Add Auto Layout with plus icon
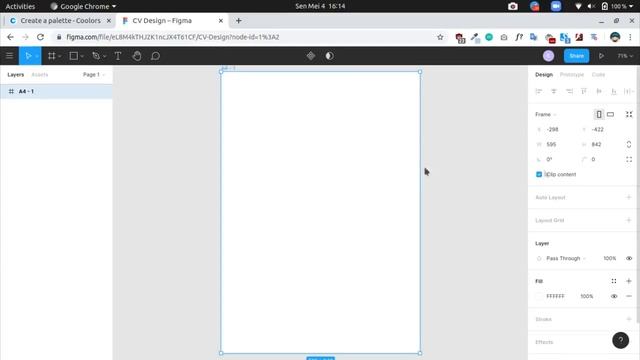The height and width of the screenshot is (360, 640). pyautogui.click(x=629, y=198)
